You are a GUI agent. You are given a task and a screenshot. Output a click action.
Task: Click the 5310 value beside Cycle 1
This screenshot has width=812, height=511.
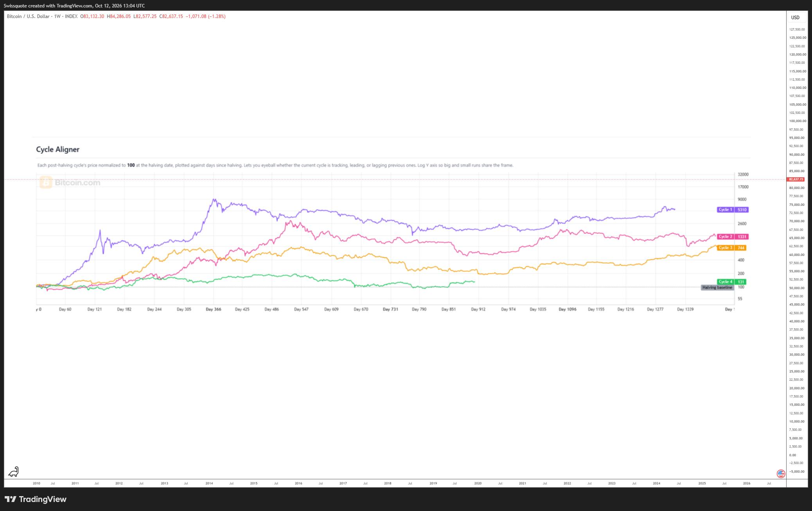coord(742,210)
